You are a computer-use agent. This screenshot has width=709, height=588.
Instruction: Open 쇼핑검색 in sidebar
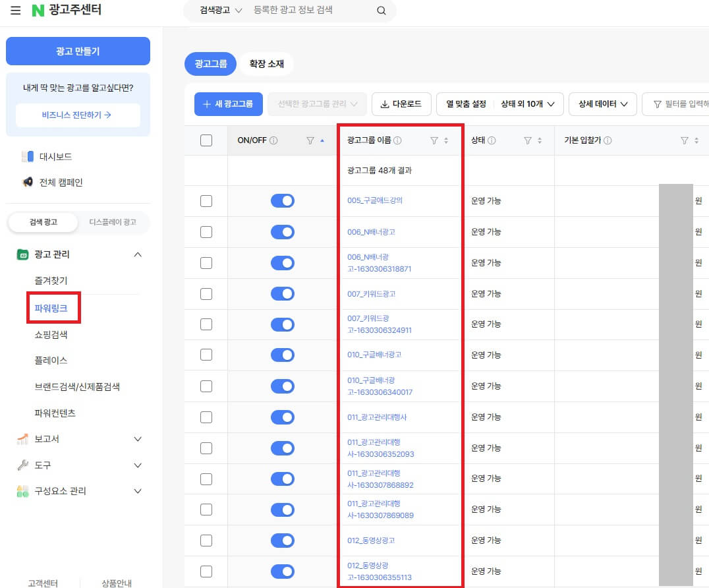(51, 335)
